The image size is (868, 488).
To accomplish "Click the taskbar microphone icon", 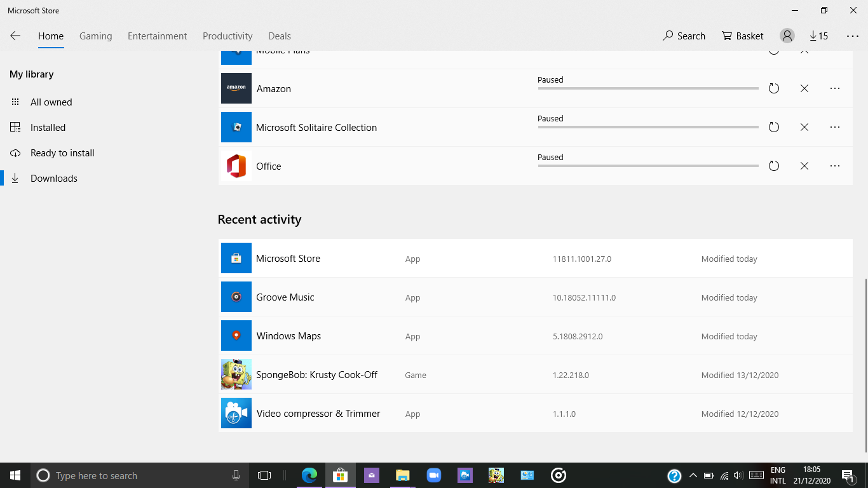I will click(x=236, y=475).
